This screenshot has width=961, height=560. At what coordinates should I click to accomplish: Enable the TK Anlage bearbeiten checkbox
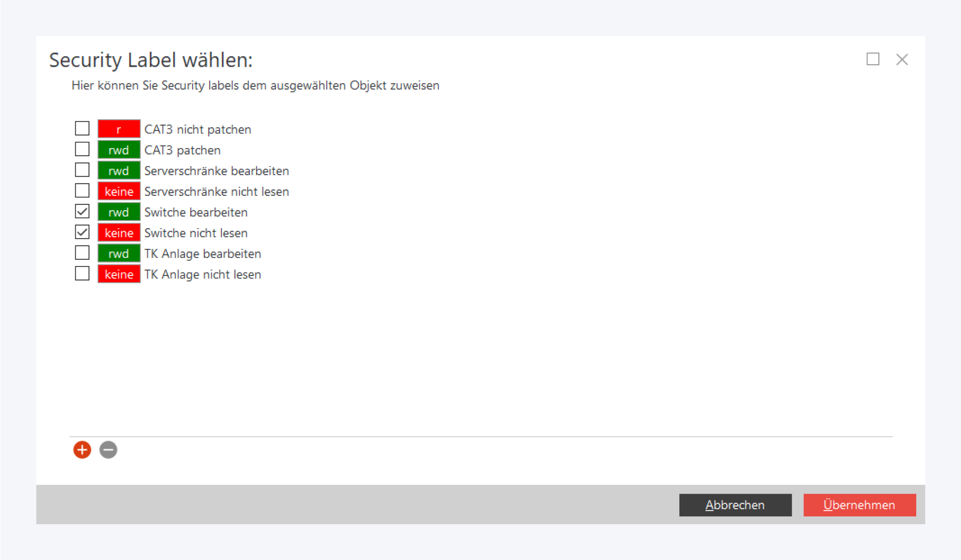pyautogui.click(x=82, y=253)
